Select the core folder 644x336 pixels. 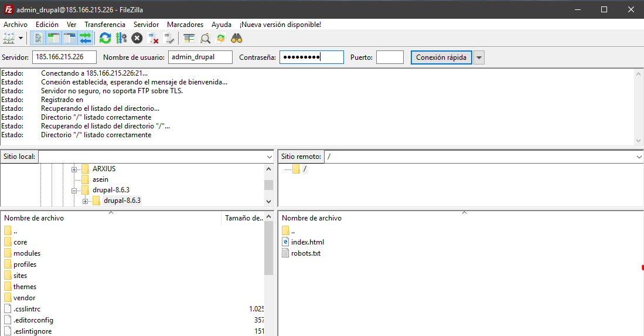tap(20, 242)
